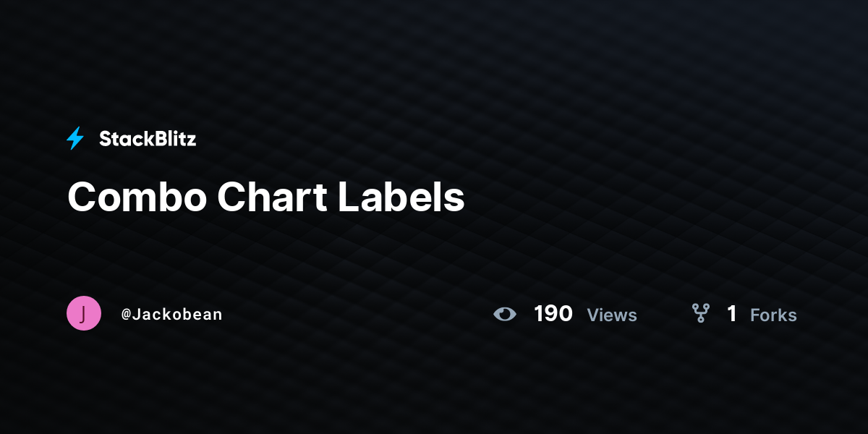
Task: Click the StackBlitz wordmark text
Action: [148, 139]
